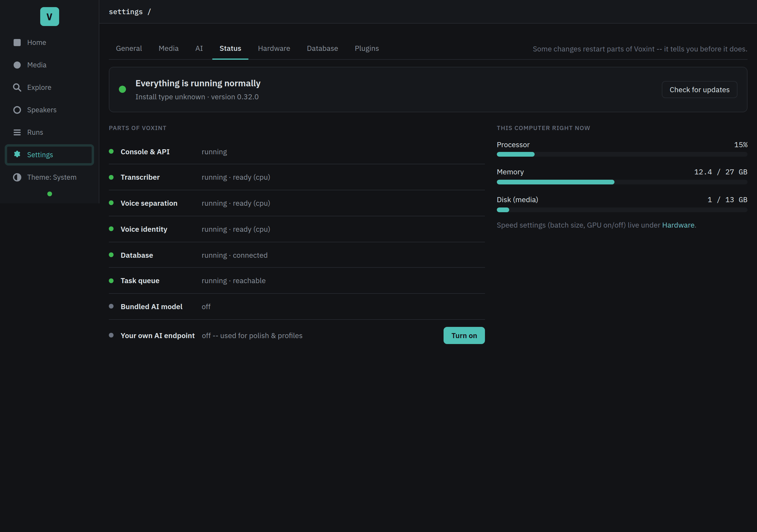Click the Processor usage bar
The image size is (757, 532).
[622, 154]
